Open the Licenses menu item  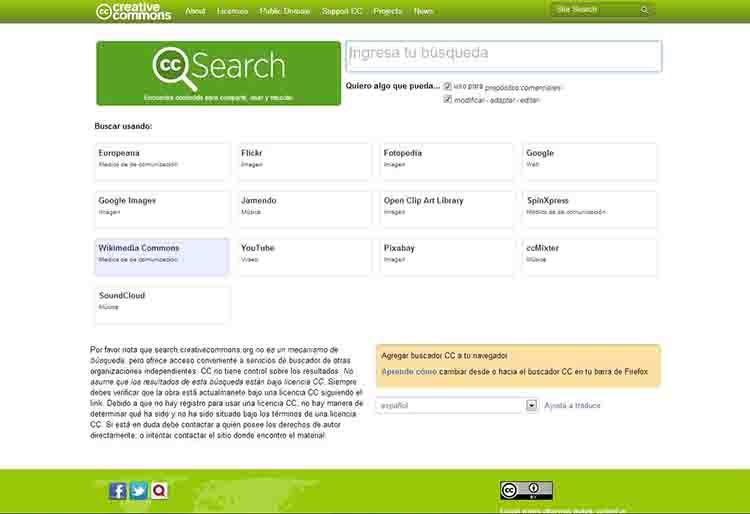tap(232, 11)
